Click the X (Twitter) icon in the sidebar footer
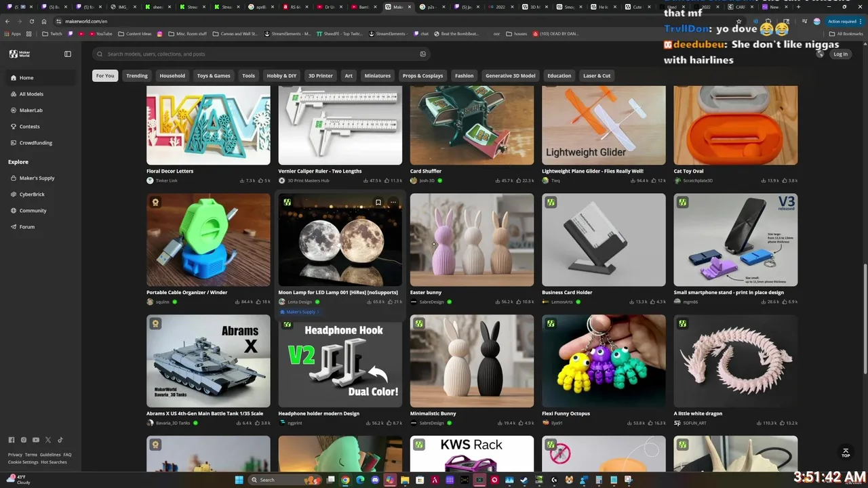 [48, 440]
